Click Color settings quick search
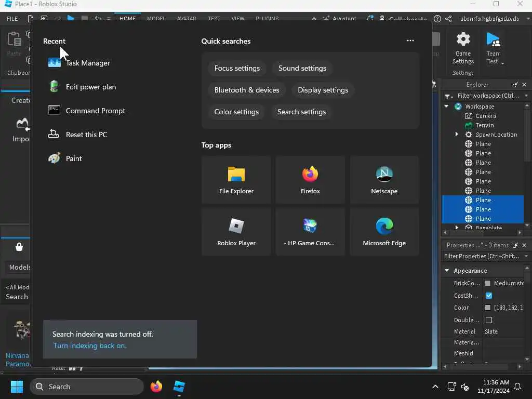 click(236, 112)
